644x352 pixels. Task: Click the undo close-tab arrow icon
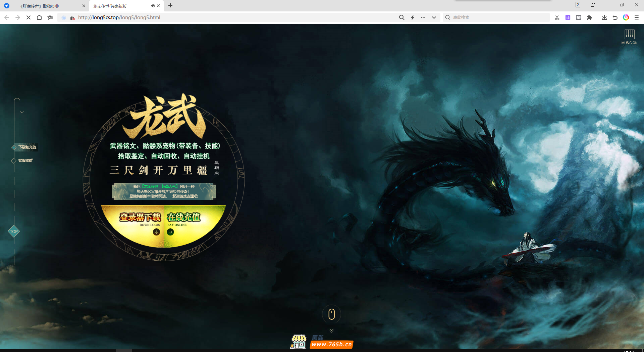[615, 17]
